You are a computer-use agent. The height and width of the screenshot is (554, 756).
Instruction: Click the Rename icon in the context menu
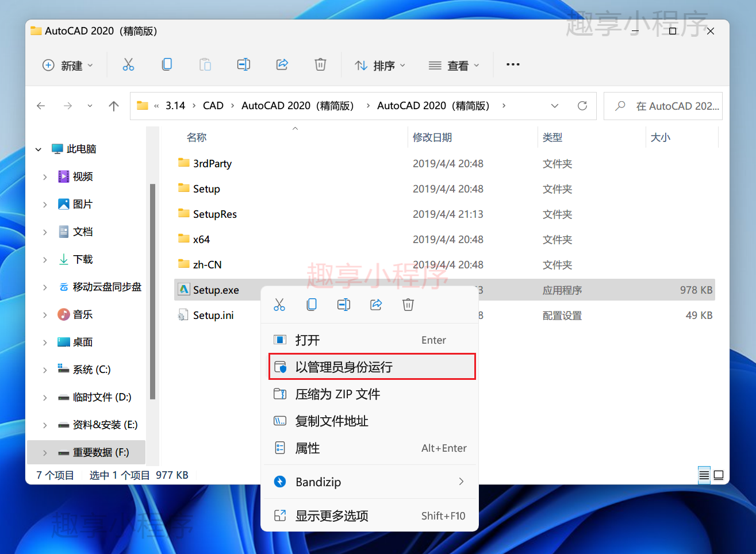point(344,305)
